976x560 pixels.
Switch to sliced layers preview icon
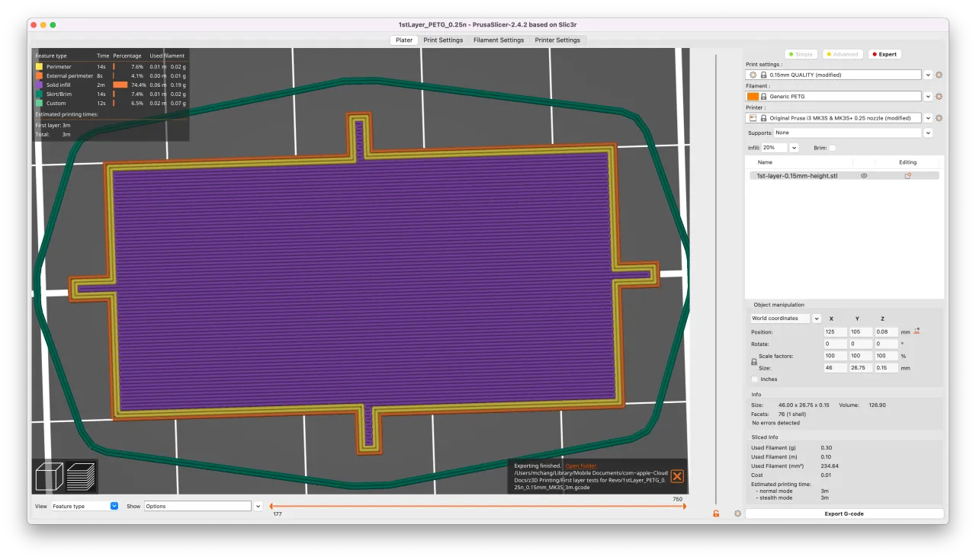[81, 477]
